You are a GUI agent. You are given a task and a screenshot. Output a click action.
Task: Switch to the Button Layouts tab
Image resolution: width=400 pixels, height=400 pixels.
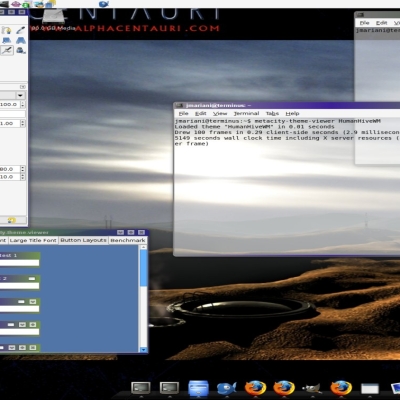83,240
